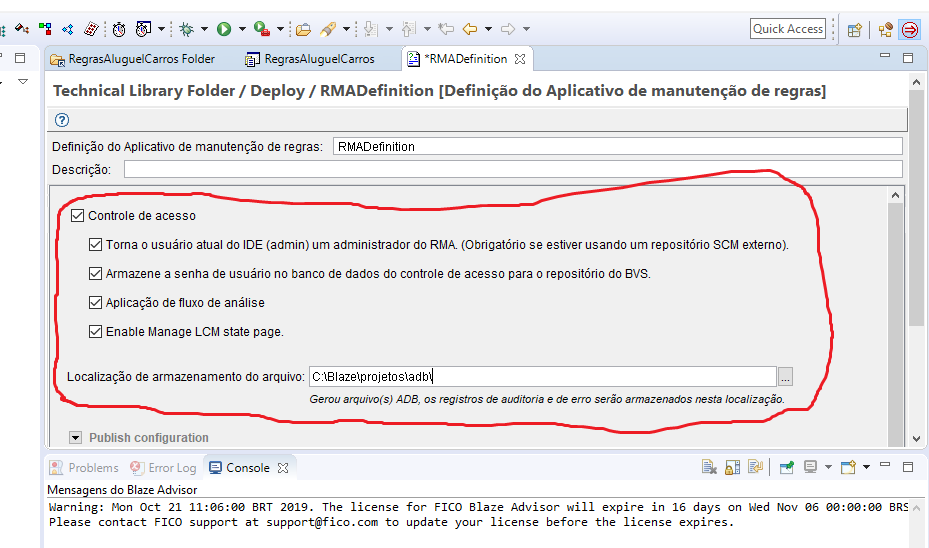The width and height of the screenshot is (929, 548).
Task: Open the Error Log view tab
Action: tap(164, 468)
